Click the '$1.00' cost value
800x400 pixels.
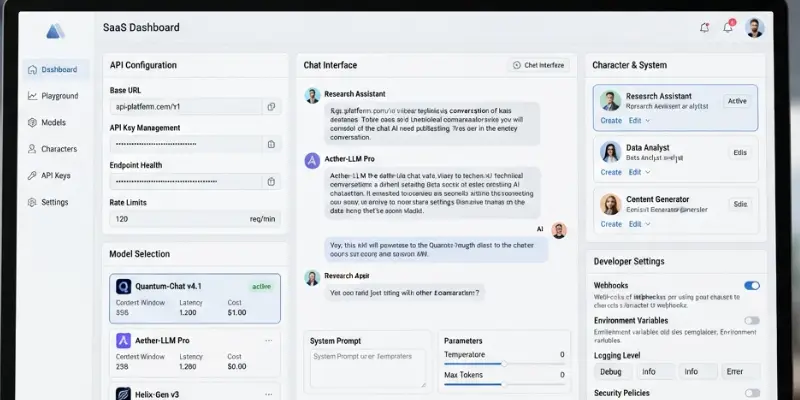[x=237, y=312]
